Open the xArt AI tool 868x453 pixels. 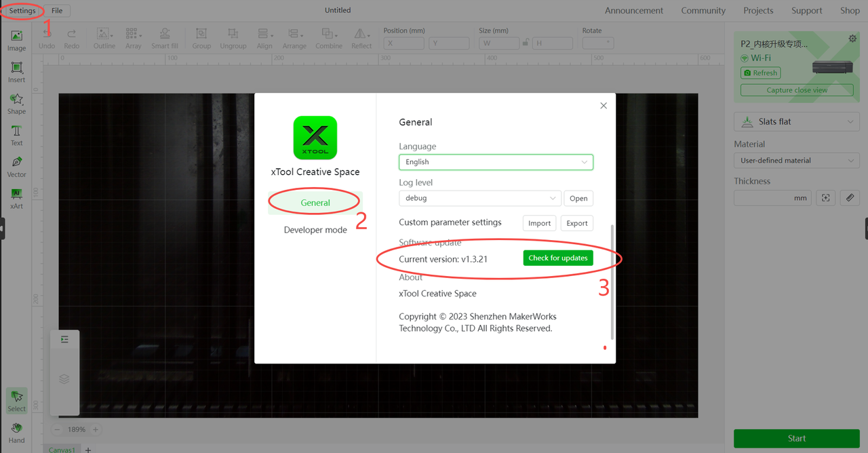click(x=16, y=199)
